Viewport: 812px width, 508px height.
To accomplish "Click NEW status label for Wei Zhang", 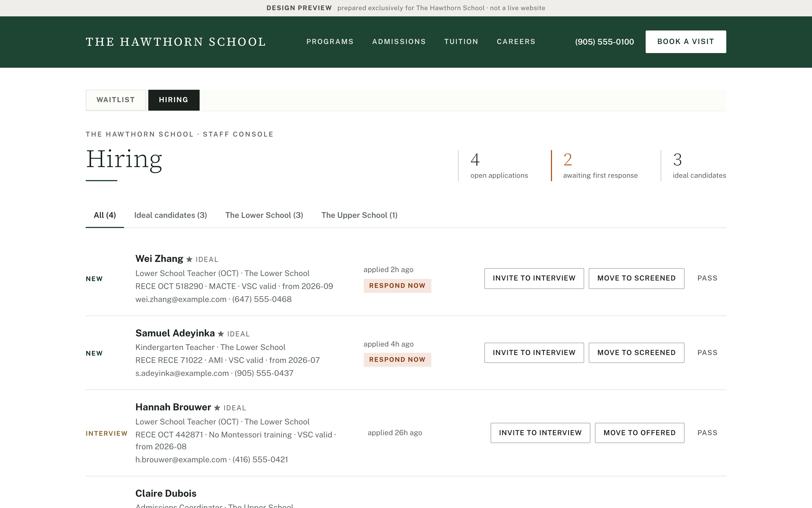I will [94, 279].
